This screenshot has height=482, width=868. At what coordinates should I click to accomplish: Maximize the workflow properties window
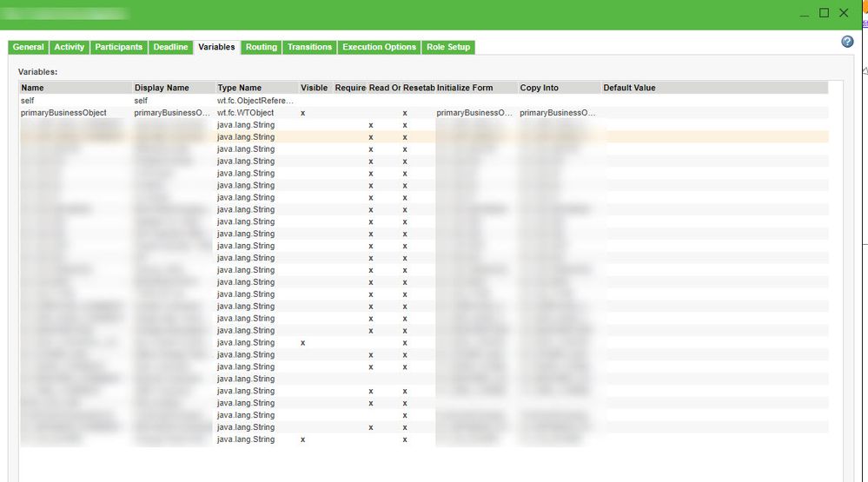click(825, 13)
